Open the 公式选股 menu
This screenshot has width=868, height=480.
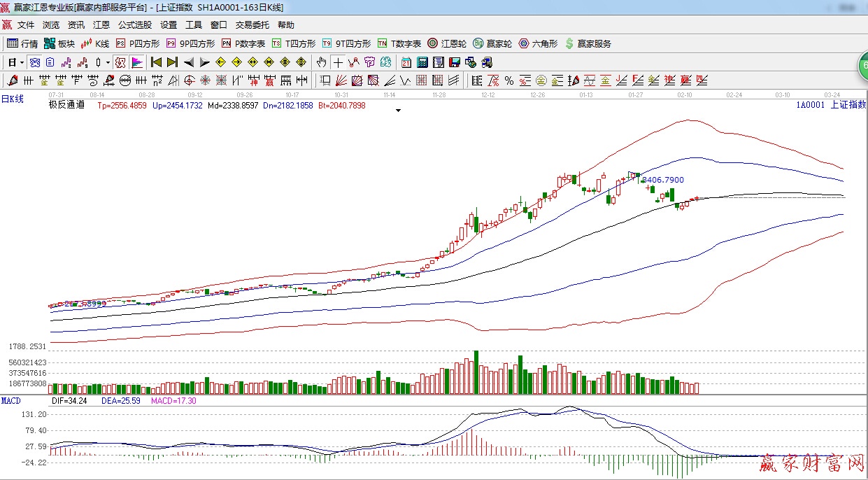point(134,24)
